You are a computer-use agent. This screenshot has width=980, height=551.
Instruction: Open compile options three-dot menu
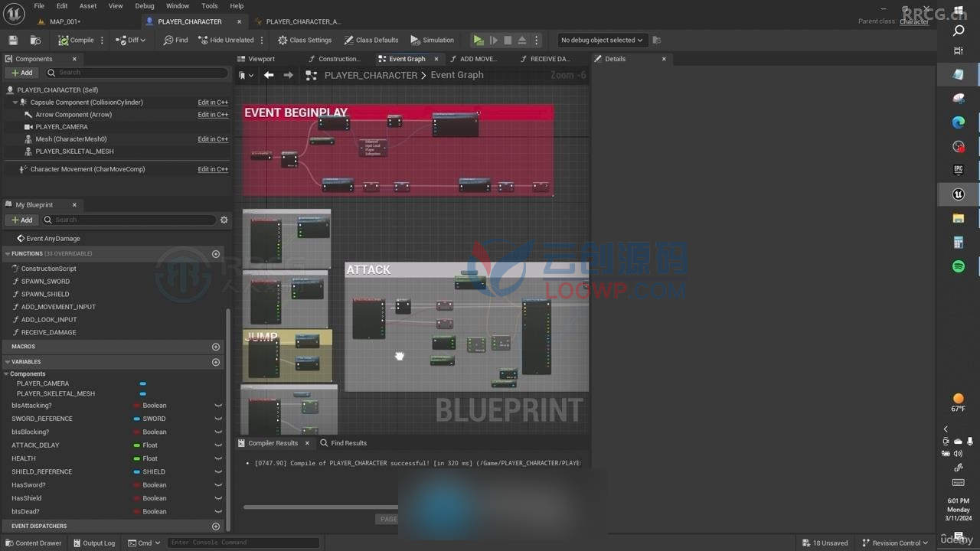103,40
